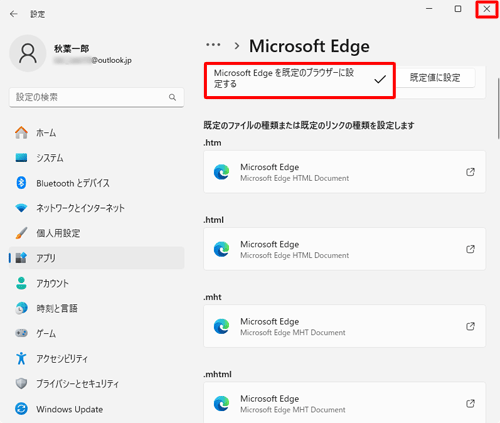The image size is (500, 423).
Task: Click the search magnifier icon
Action: [172, 97]
